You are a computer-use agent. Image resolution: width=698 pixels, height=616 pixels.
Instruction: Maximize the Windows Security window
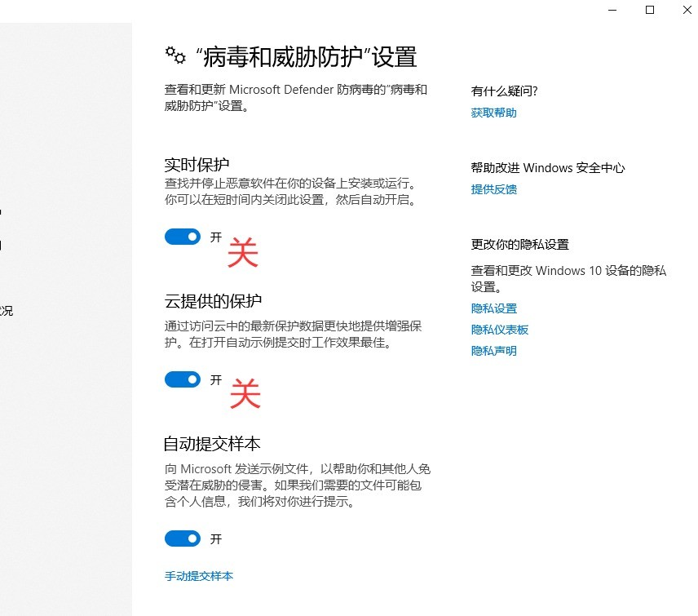(650, 10)
